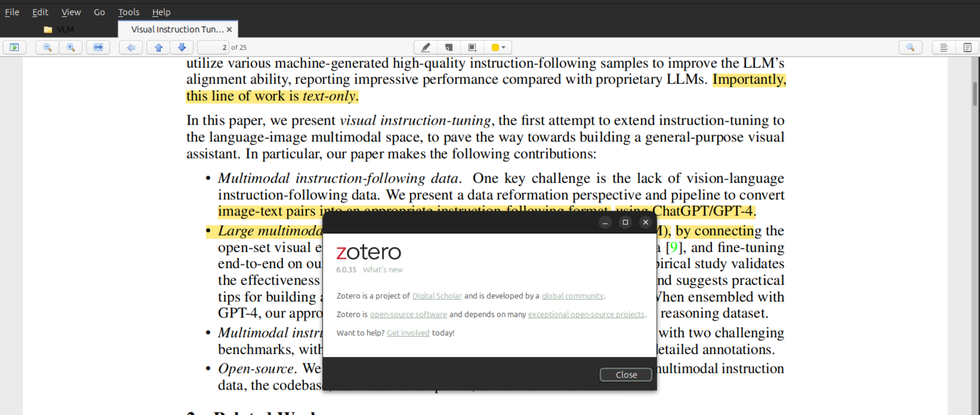Image resolution: width=980 pixels, height=415 pixels.
Task: Open the File menu
Action: point(12,12)
